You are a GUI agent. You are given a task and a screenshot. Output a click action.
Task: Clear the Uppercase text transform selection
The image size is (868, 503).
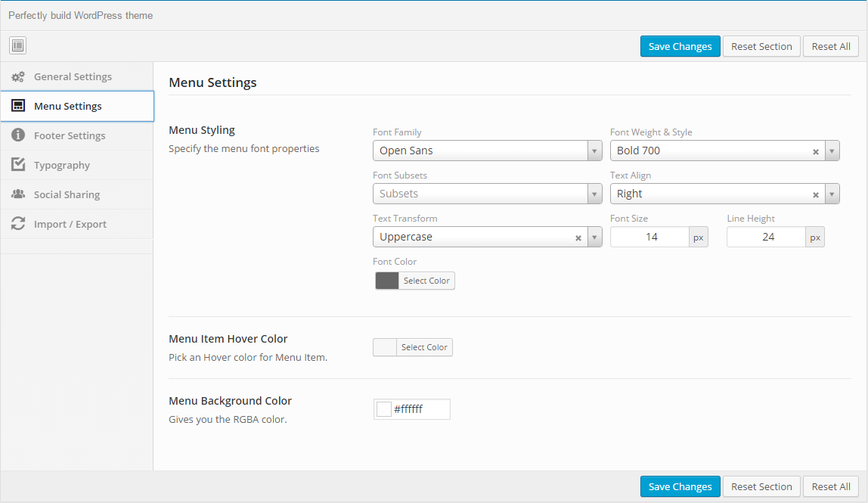coord(578,238)
